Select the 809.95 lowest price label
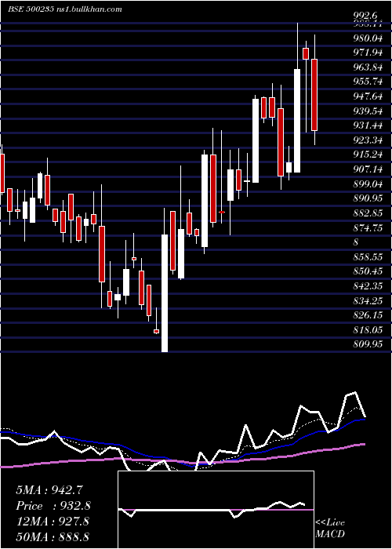Viewport: 392px width, 549px height. tap(368, 344)
